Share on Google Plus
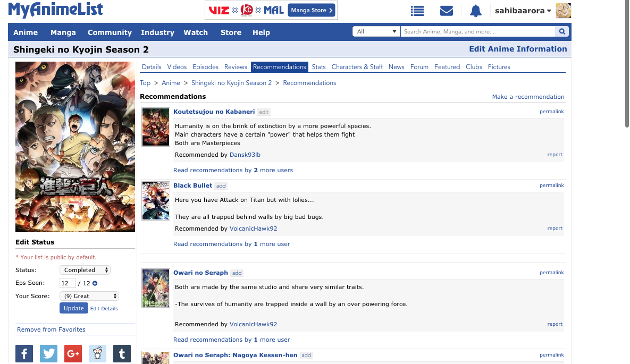The image size is (630, 364). 73,353
